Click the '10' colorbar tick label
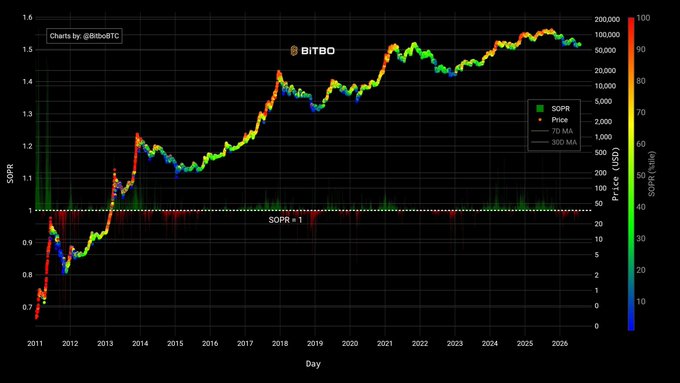Screen dimensions: 680x383 click(641, 301)
